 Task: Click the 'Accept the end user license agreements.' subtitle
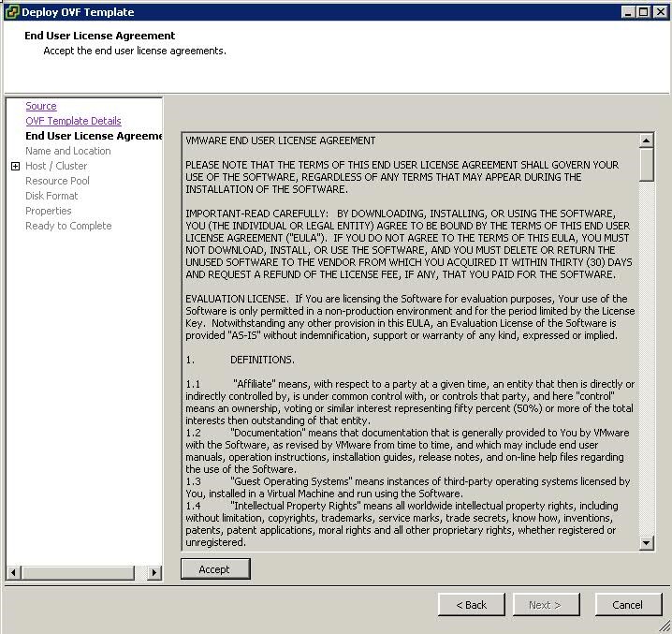click(135, 51)
